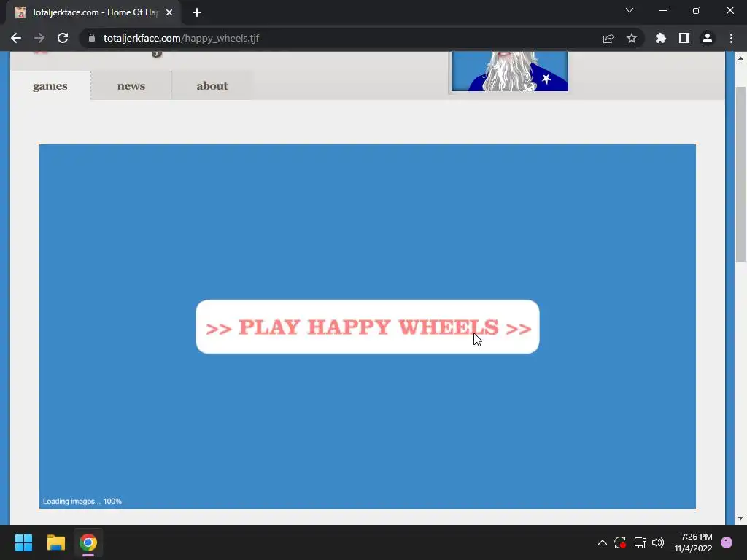The width and height of the screenshot is (747, 560).
Task: Open the Chrome profile avatar menu
Action: tap(708, 38)
